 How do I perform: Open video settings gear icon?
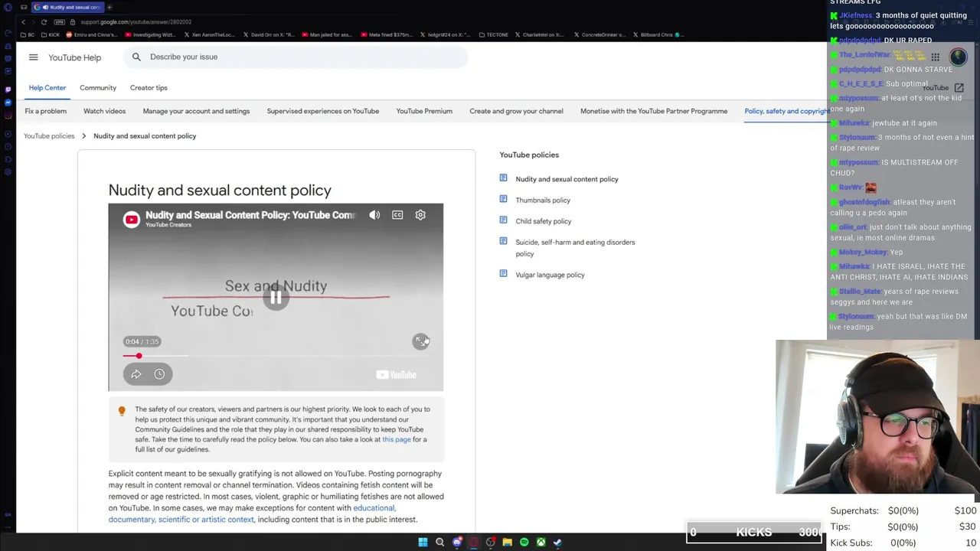[420, 215]
